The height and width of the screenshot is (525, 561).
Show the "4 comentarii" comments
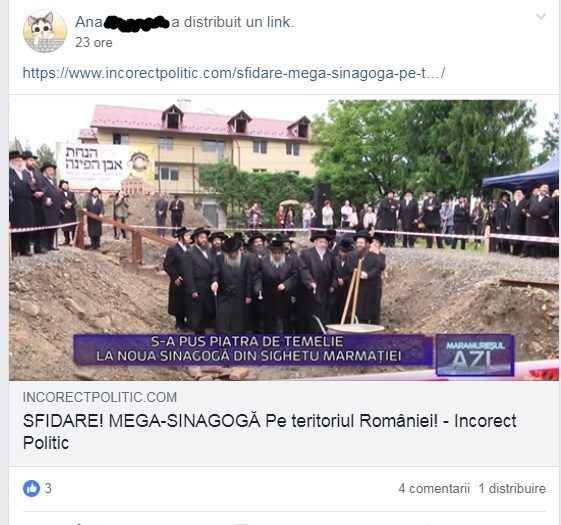pos(434,488)
